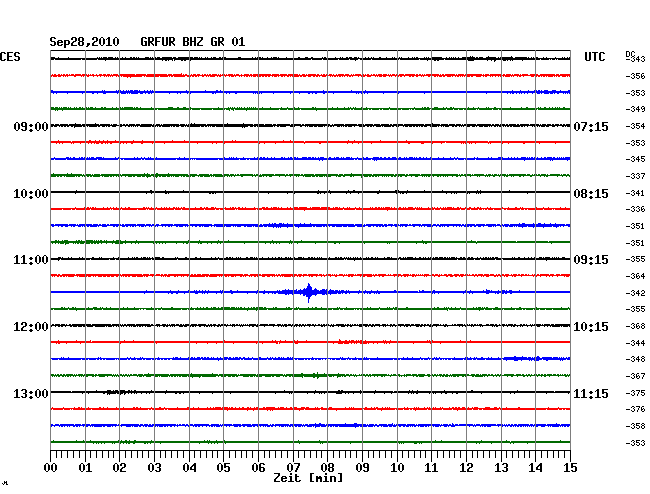Click the Zeit [min] axis title

click(x=308, y=478)
